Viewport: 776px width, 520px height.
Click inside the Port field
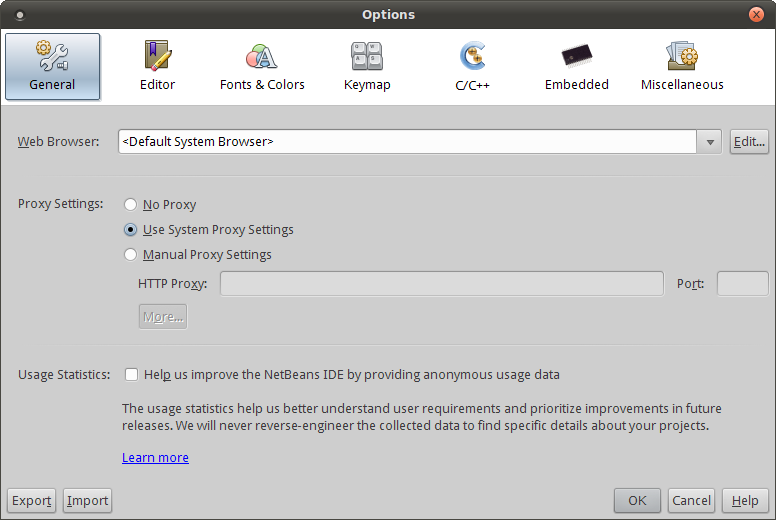[742, 284]
